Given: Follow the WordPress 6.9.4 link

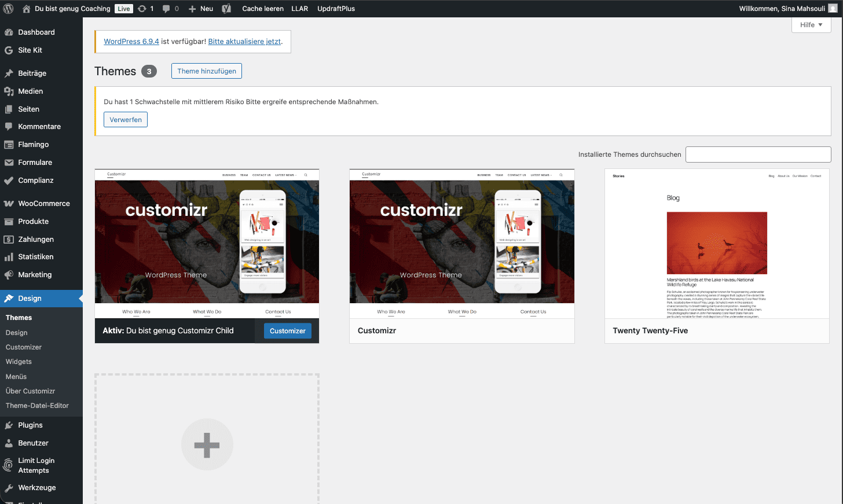Looking at the screenshot, I should click(x=131, y=42).
